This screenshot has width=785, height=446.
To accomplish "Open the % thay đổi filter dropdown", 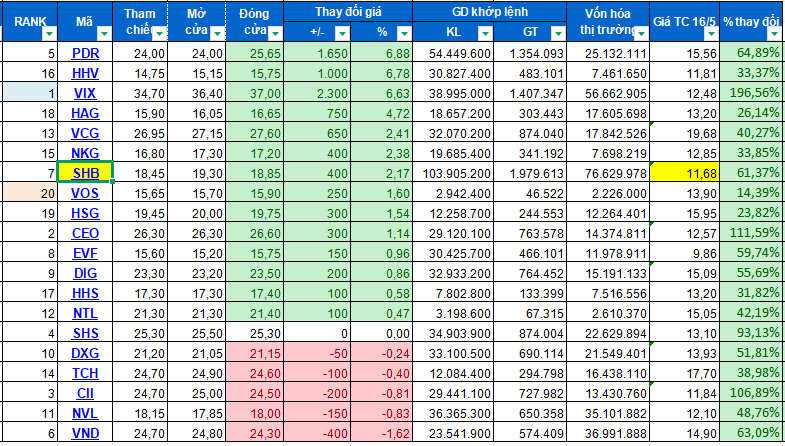I will click(776, 34).
